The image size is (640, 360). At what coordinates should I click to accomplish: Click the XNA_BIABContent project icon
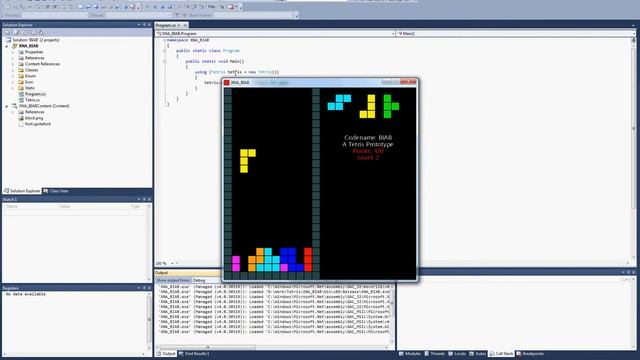(15, 106)
